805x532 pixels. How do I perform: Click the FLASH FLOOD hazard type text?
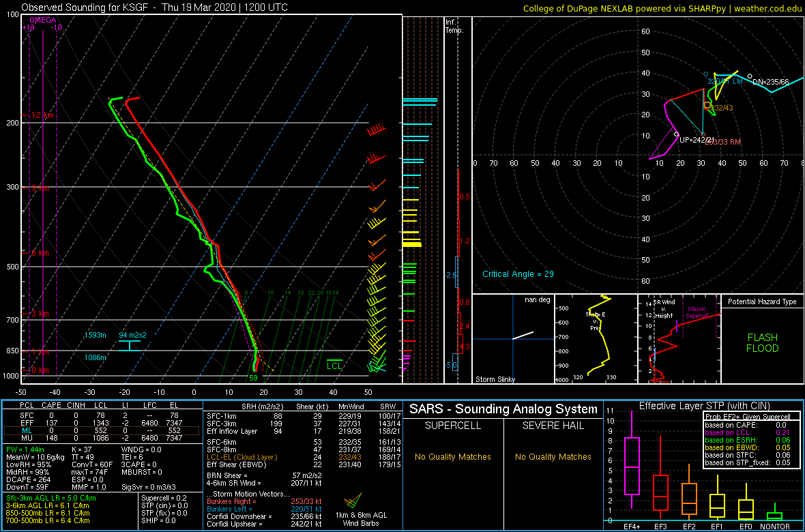click(763, 343)
